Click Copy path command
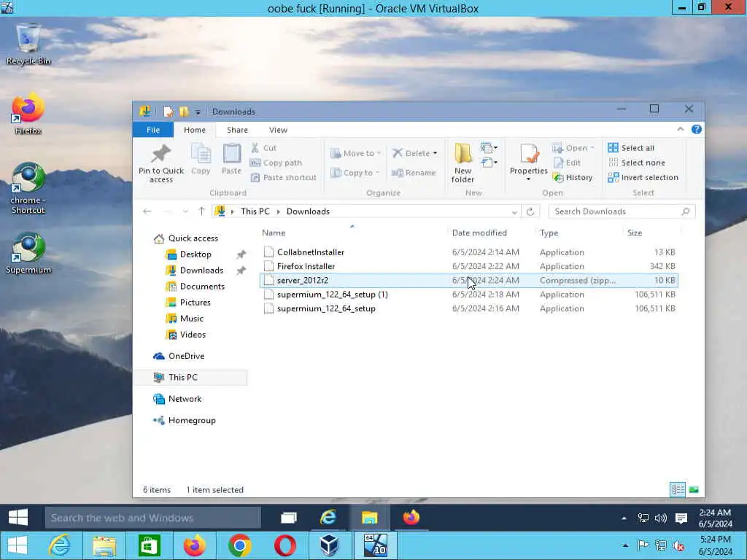The image size is (747, 560). (x=276, y=163)
